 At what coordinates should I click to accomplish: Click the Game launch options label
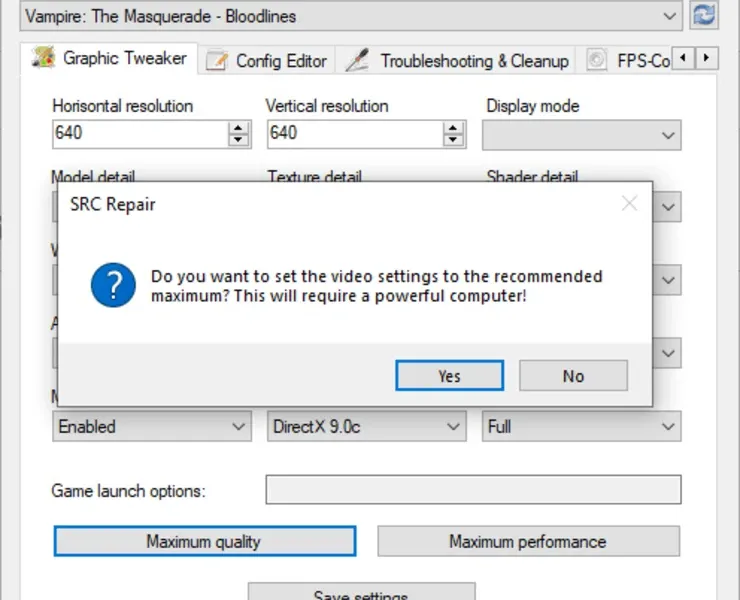(x=128, y=491)
